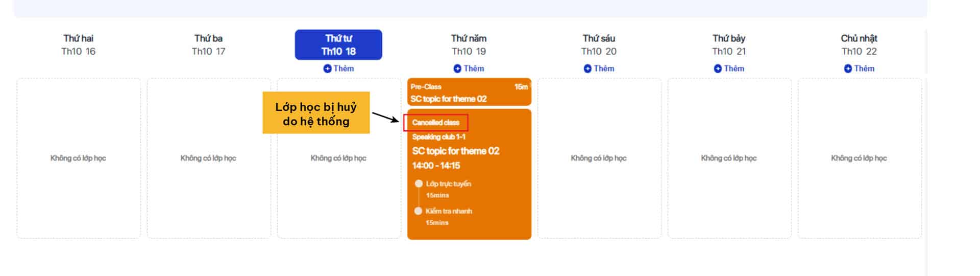Select the highlighted Thứ tư Th10 18 tab
This screenshot has width=980, height=276.
[x=338, y=44]
